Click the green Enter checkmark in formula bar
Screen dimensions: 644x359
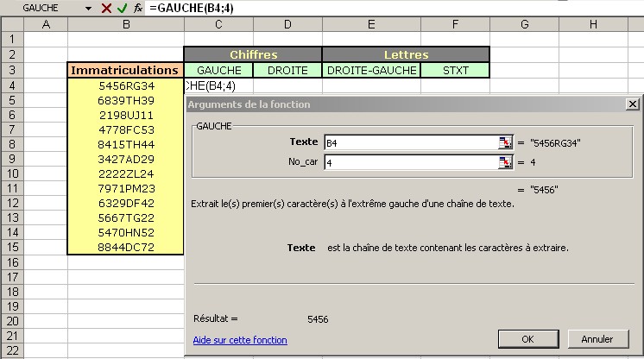tap(122, 8)
